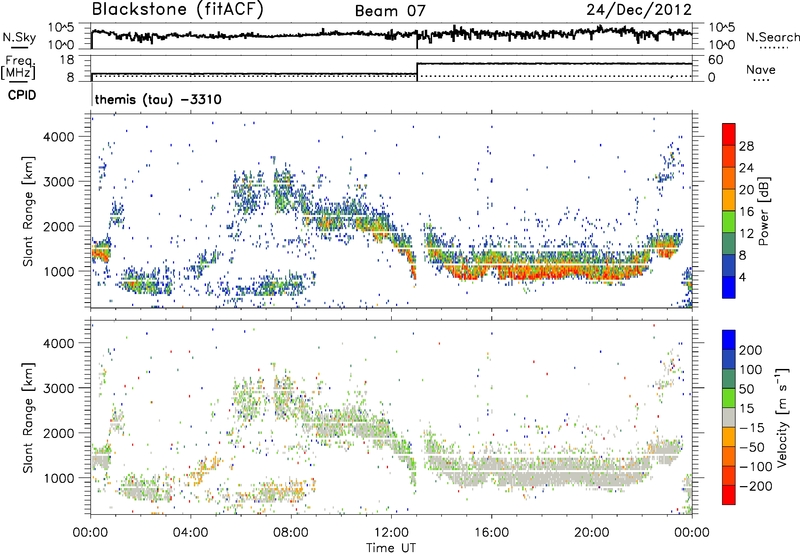Click the Velocity [m s-1] axis title
The image size is (800, 554).
(x=782, y=417)
